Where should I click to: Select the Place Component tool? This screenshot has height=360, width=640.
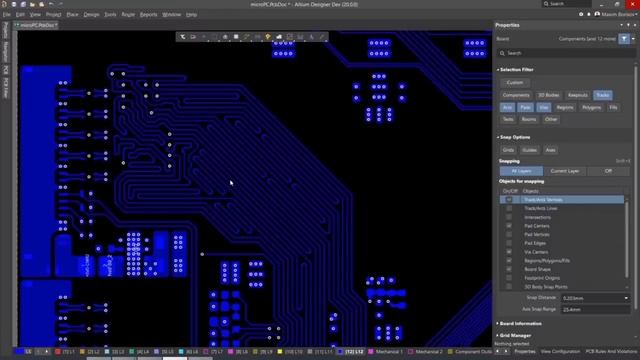click(236, 37)
